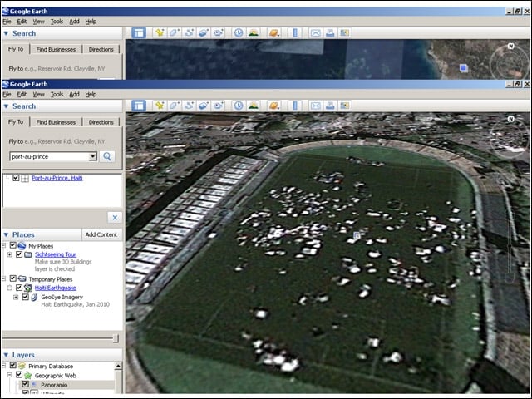Click compass N ring in back map
Viewport: 532px width, 399px height.
(510, 46)
